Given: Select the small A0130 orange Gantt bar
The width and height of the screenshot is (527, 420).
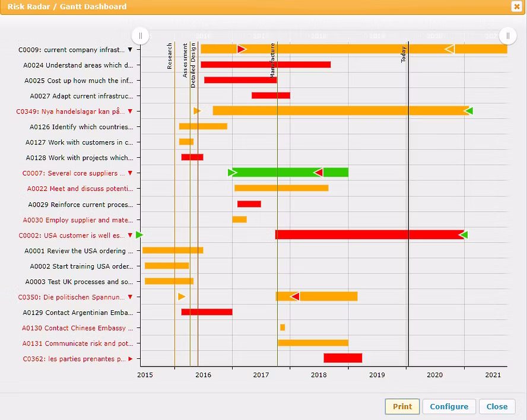Looking at the screenshot, I should pos(282,327).
